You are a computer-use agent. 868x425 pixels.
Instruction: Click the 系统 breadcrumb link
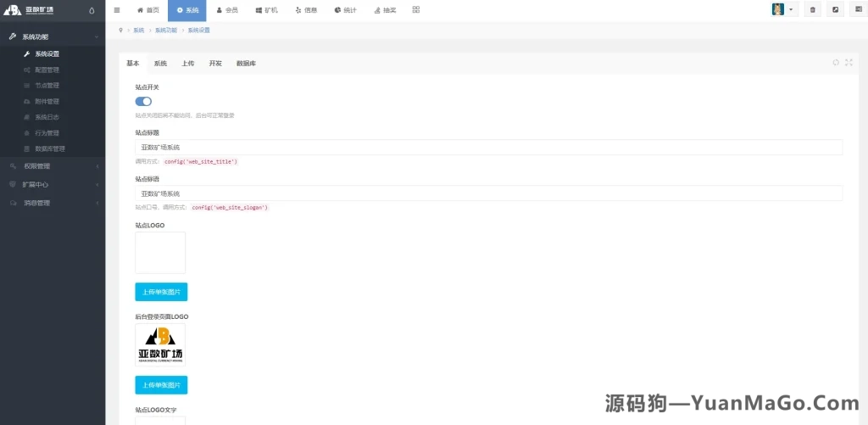point(138,30)
